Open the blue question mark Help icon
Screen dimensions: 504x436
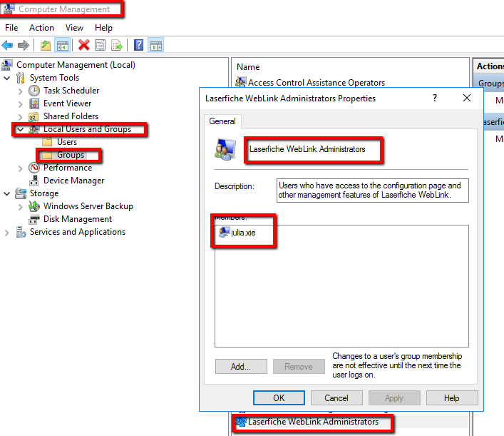(x=138, y=46)
